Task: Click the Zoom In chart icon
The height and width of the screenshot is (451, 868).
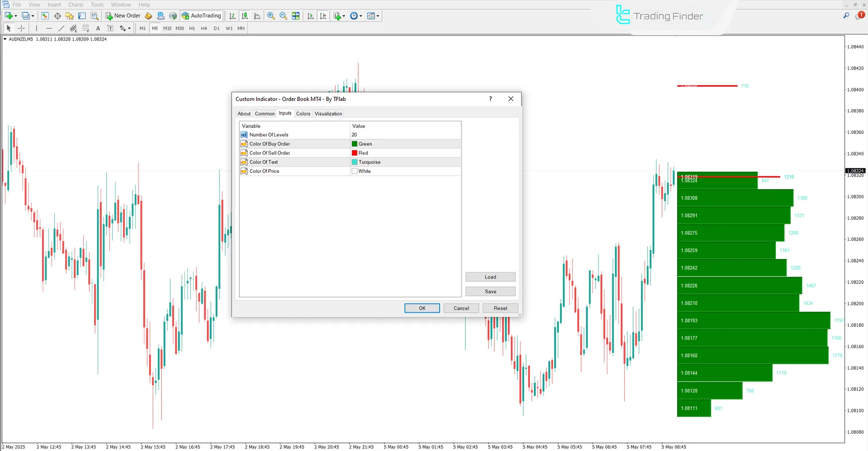Action: tap(271, 16)
